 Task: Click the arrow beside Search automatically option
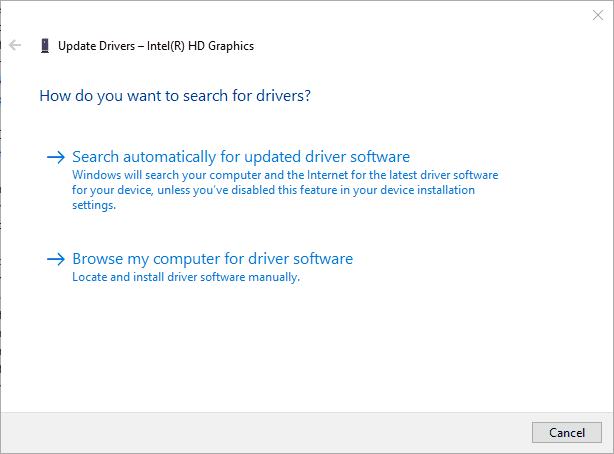(56, 157)
